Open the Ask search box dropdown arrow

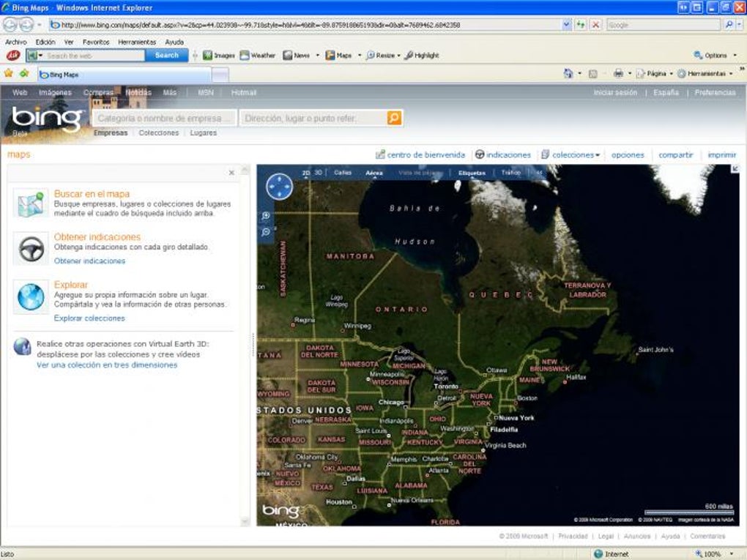pyautogui.click(x=41, y=56)
